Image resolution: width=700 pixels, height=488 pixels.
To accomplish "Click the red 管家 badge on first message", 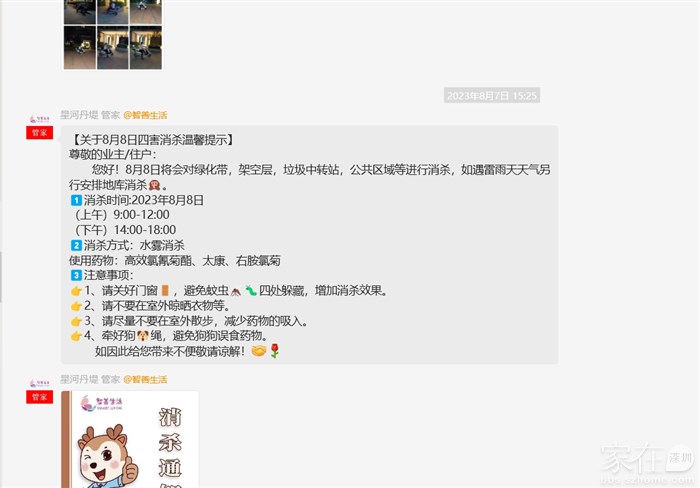I will coord(39,133).
